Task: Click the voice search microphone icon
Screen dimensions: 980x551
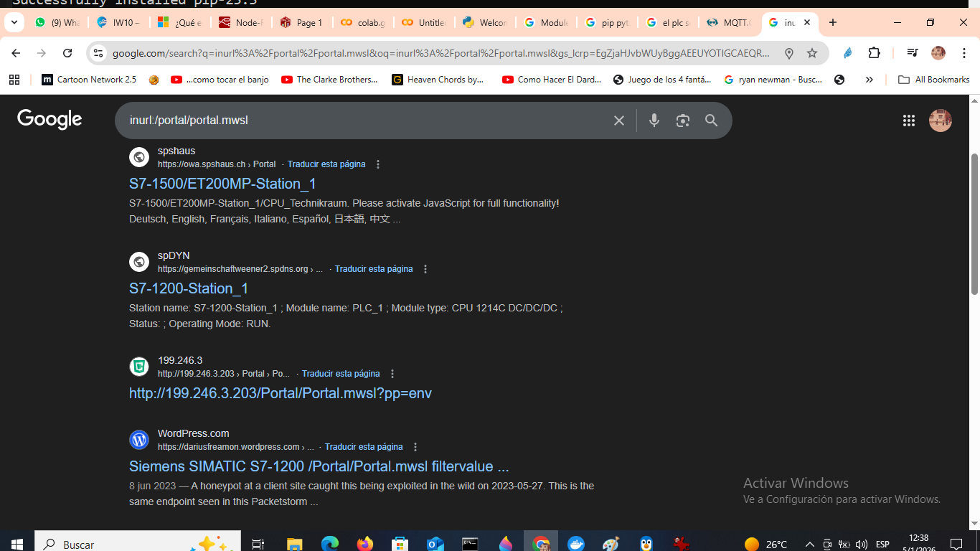Action: coord(654,121)
